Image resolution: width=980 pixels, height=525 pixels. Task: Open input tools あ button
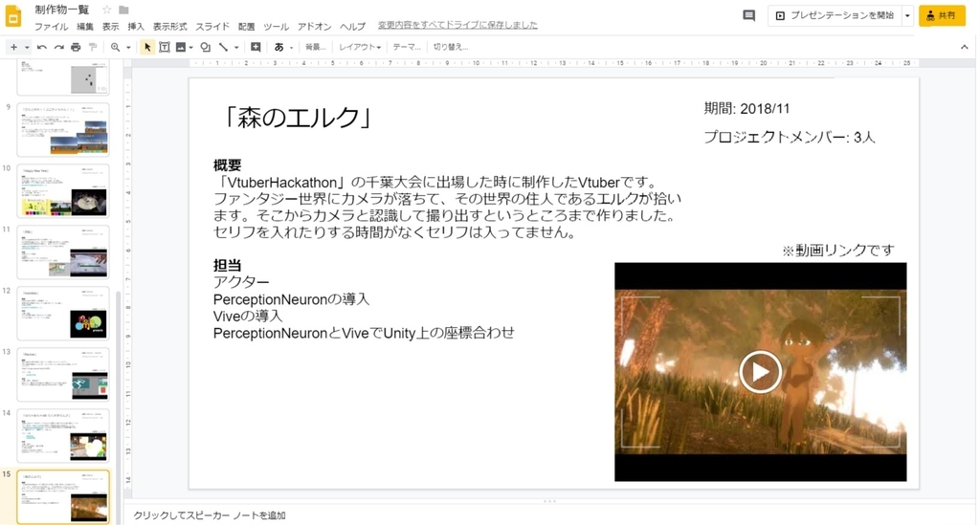tap(278, 47)
